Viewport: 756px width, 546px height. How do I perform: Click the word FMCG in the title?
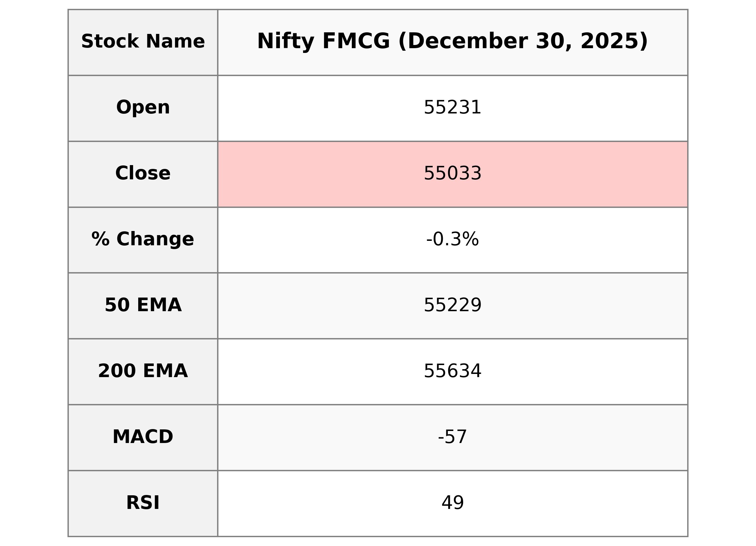pyautogui.click(x=356, y=42)
